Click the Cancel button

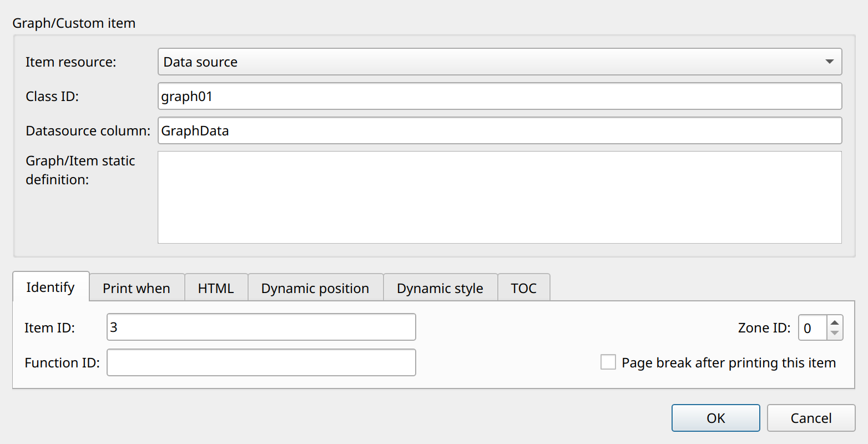tap(811, 418)
